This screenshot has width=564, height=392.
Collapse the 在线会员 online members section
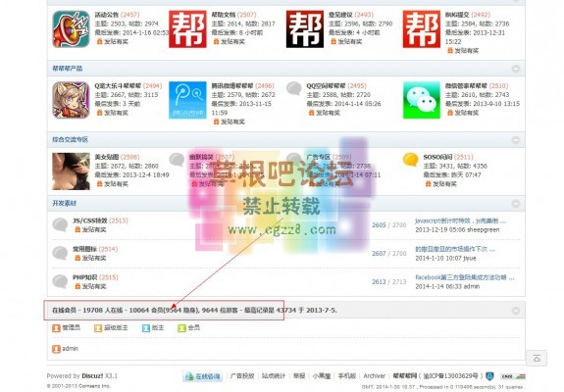point(515,311)
